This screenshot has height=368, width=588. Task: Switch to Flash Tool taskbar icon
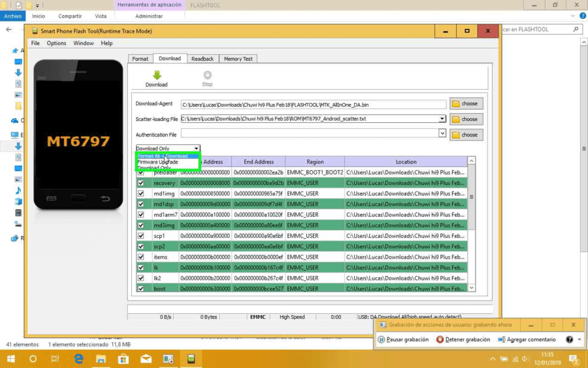191,359
